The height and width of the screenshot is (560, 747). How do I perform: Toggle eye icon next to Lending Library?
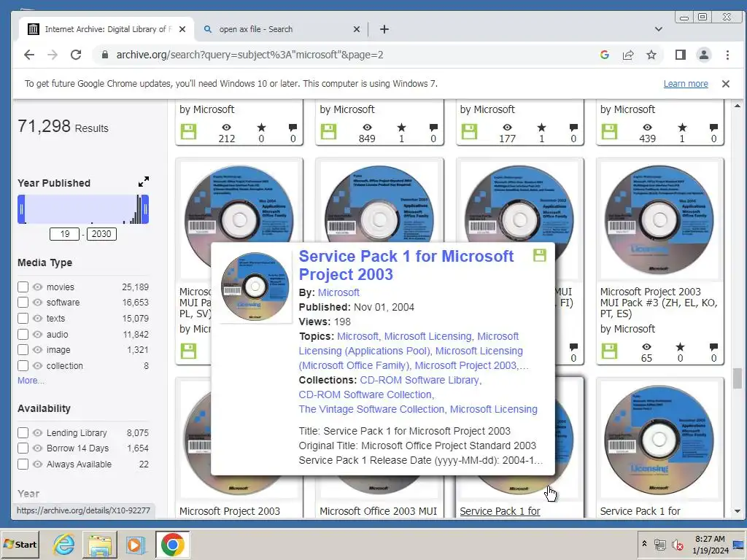[38, 433]
